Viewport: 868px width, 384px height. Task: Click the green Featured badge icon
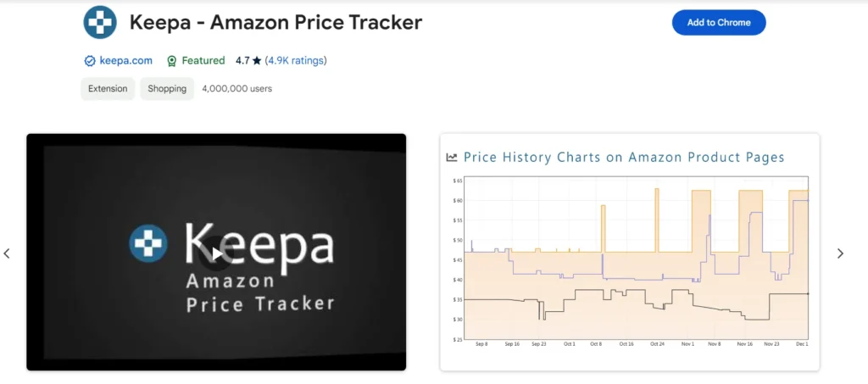[x=172, y=61]
